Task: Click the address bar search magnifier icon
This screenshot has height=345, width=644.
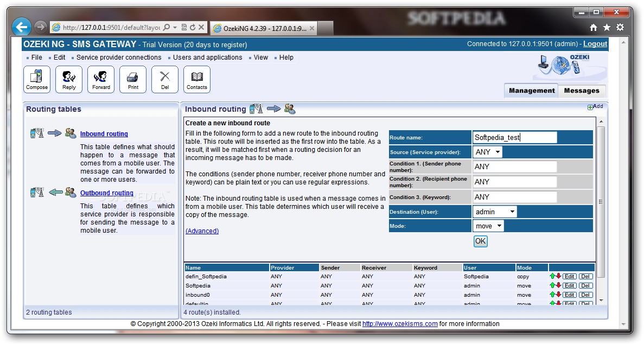Action: click(167, 28)
